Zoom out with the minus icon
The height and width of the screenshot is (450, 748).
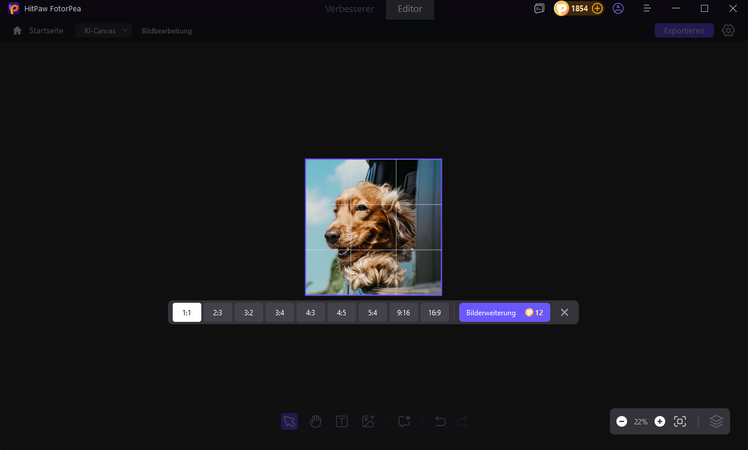[x=622, y=421]
